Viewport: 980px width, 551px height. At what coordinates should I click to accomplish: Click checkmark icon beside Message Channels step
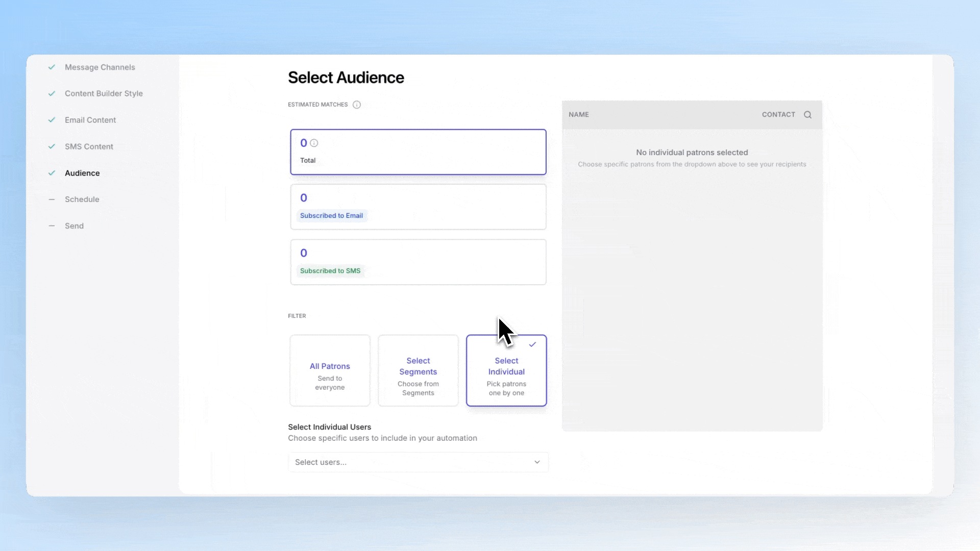click(x=52, y=67)
